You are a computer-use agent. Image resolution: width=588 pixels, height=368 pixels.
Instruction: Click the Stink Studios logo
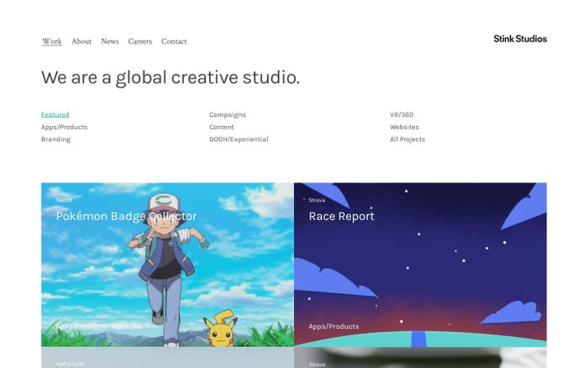click(x=520, y=39)
